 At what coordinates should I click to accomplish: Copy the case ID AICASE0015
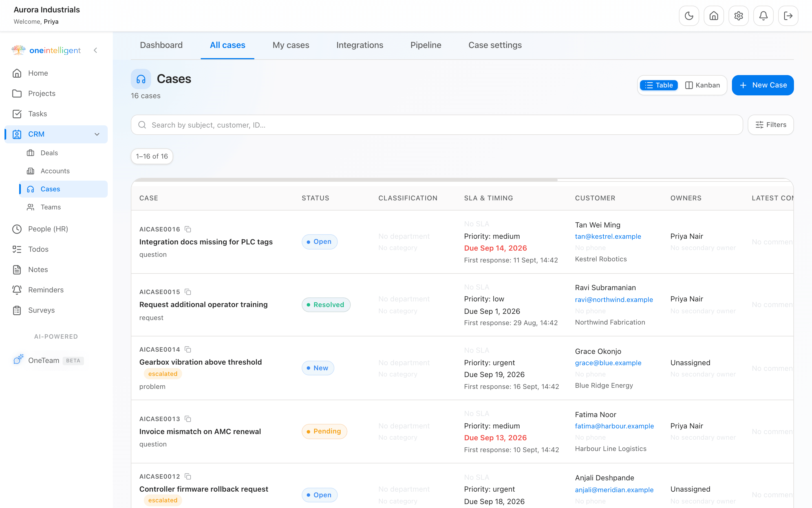tap(188, 292)
